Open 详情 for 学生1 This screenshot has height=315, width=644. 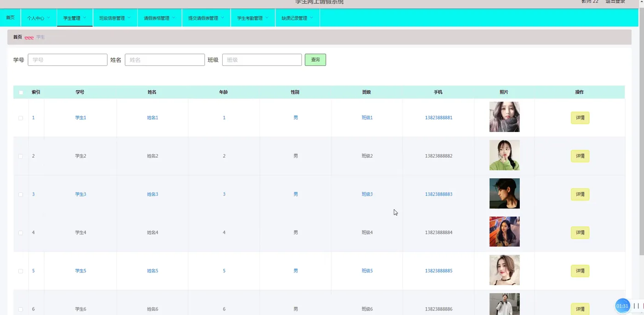[580, 118]
